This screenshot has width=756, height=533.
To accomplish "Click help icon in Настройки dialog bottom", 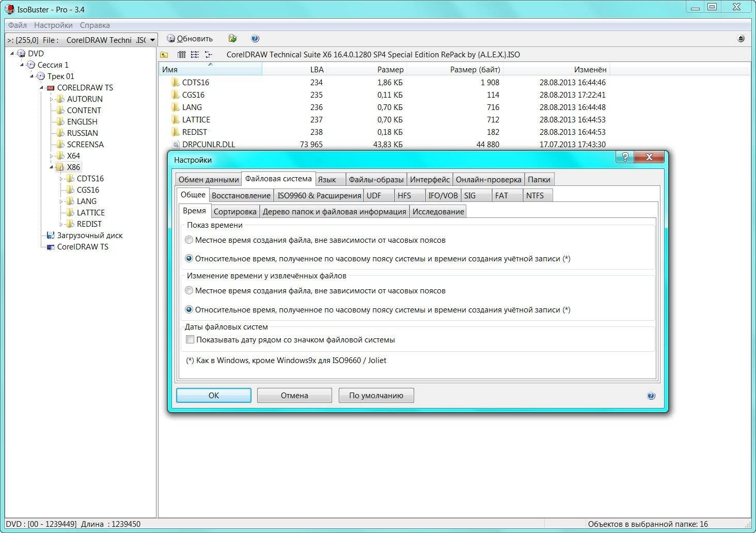I will tap(651, 396).
